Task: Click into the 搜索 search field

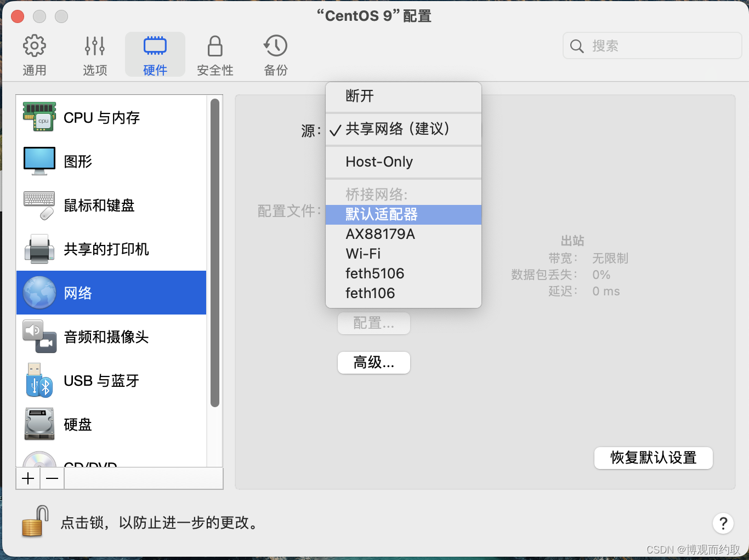Action: (x=652, y=46)
